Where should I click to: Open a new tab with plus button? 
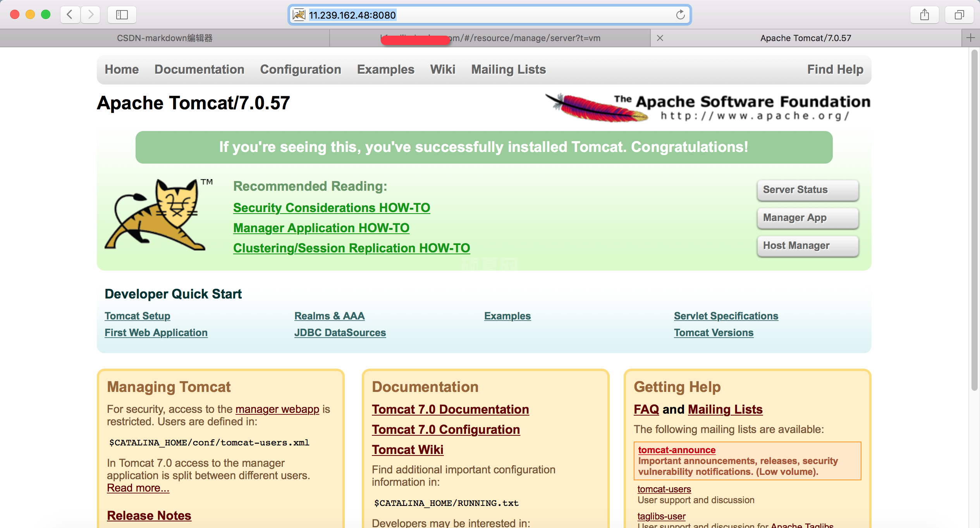[x=971, y=38]
